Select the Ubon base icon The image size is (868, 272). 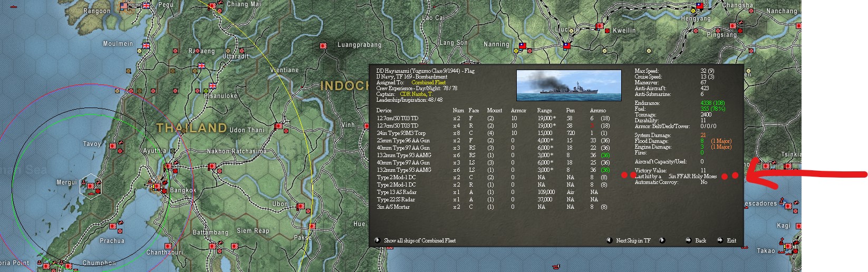coord(301,206)
